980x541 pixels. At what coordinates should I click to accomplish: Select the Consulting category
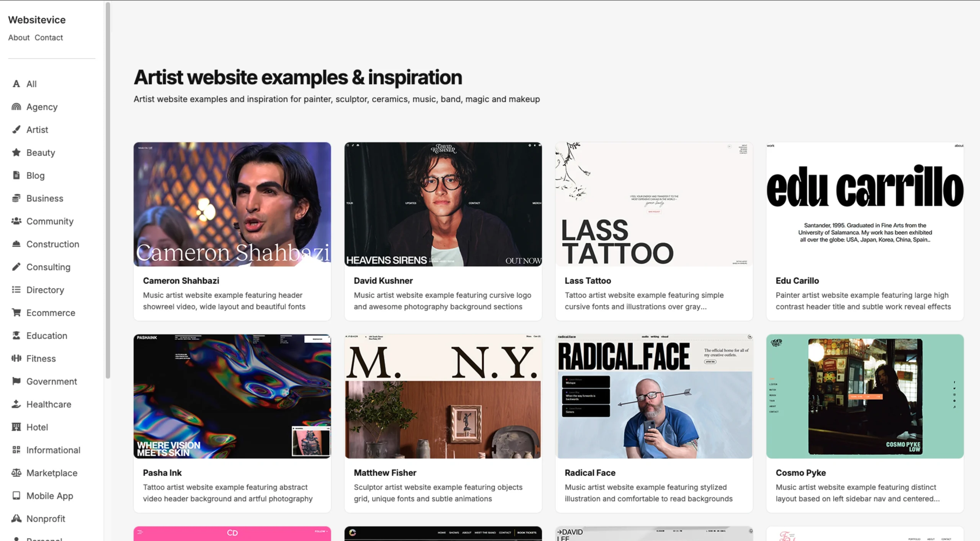point(48,267)
